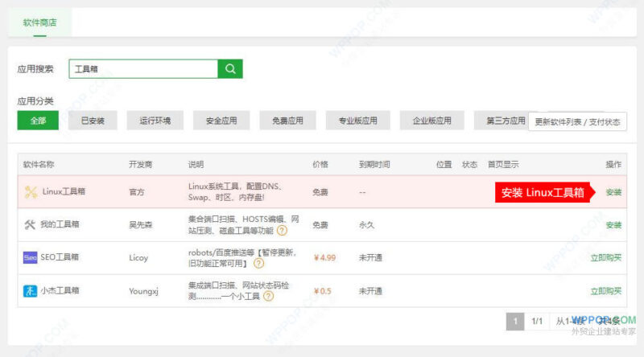
Task: Click the 小杰工具箱 blue icon
Action: tap(31, 291)
